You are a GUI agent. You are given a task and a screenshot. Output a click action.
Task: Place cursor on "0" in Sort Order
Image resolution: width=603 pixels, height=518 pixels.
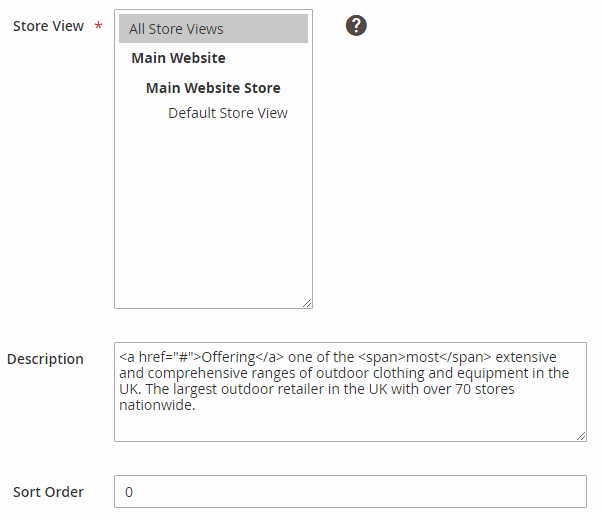coord(129,493)
